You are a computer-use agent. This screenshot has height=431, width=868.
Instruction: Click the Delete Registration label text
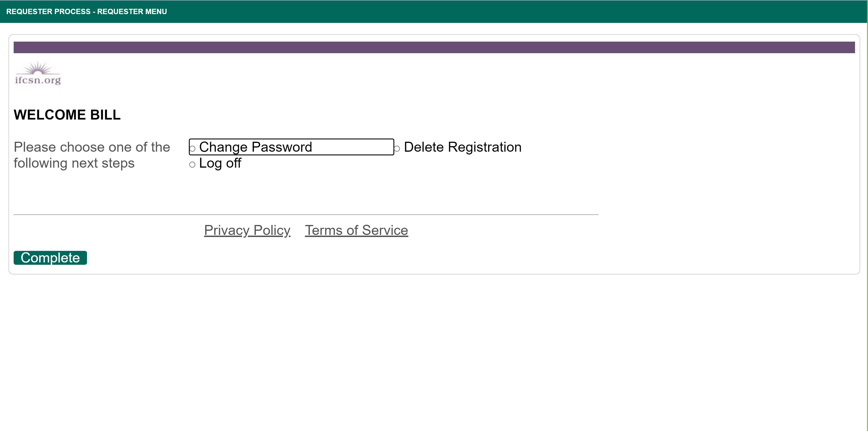[x=462, y=147]
